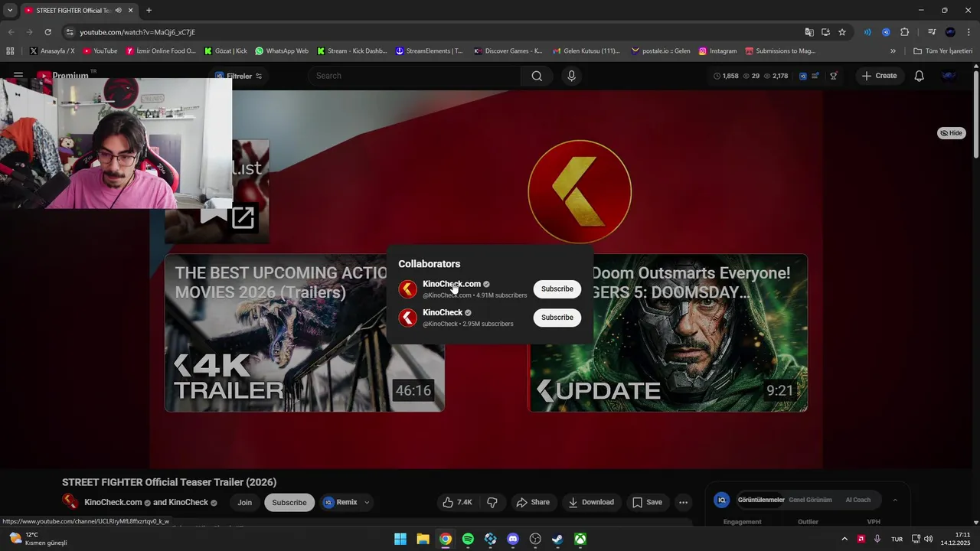This screenshot has height=551, width=980.
Task: Switch to the AI Coach tab
Action: [x=857, y=500]
